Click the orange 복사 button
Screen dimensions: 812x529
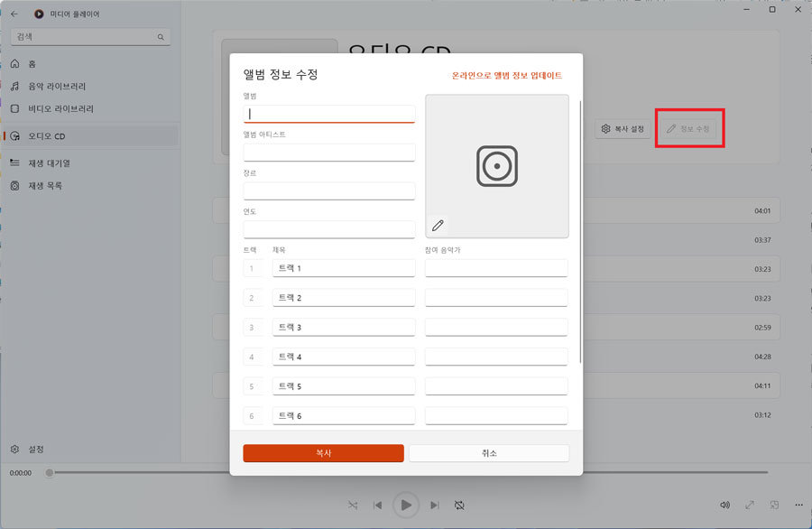pyautogui.click(x=323, y=453)
